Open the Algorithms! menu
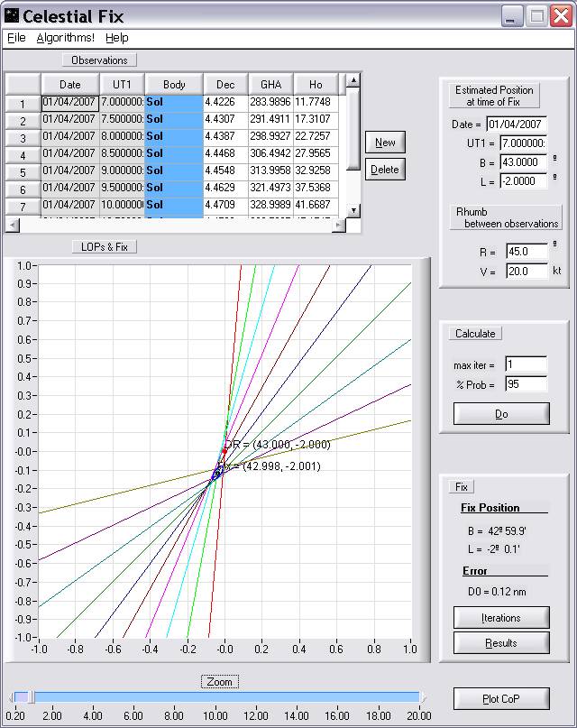 click(x=65, y=38)
